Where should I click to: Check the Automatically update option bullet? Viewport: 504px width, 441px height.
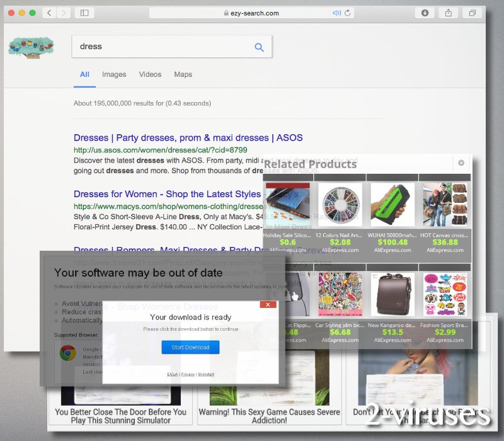coord(55,320)
